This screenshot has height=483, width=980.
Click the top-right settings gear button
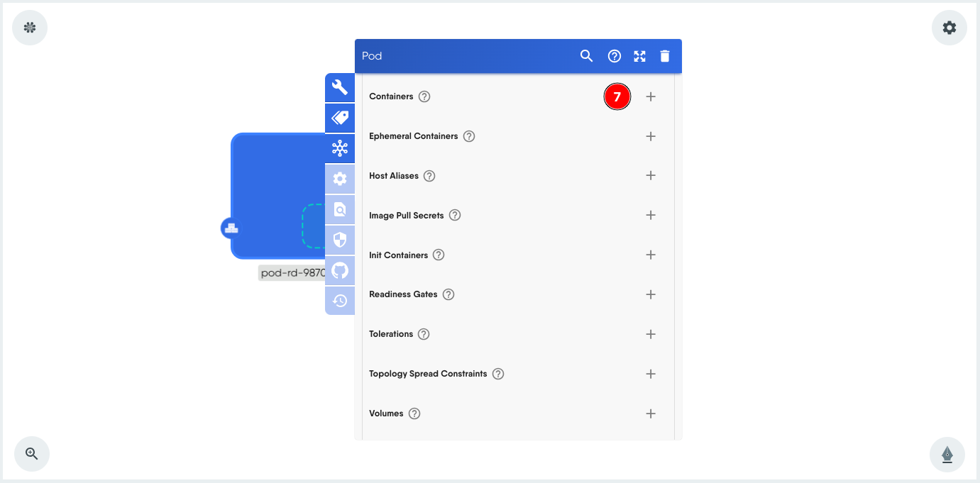click(x=949, y=28)
